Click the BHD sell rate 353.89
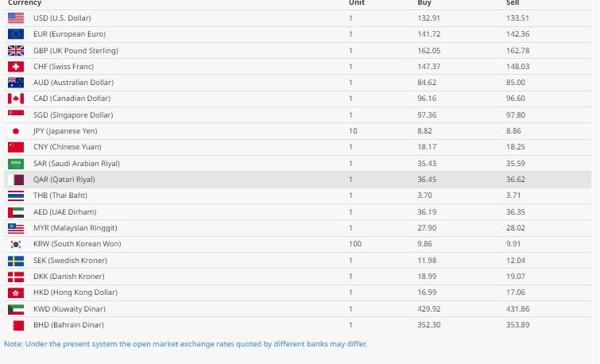The height and width of the screenshot is (364, 600). (517, 325)
